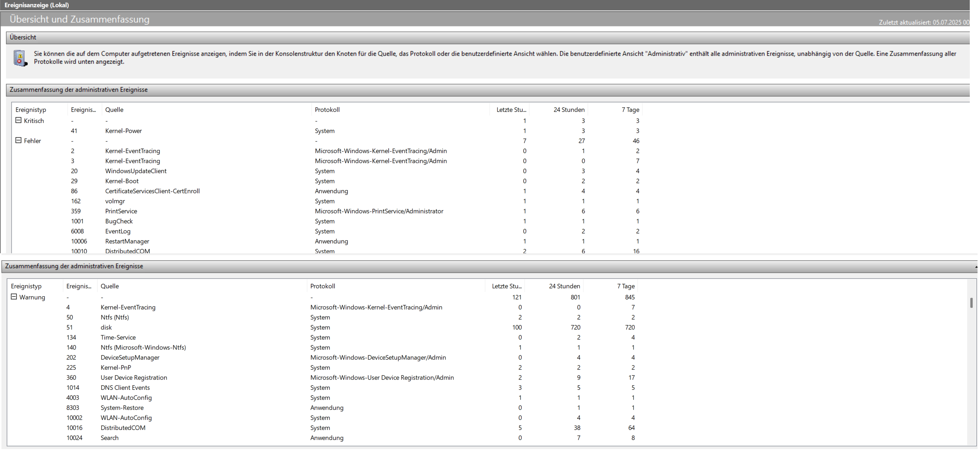Select the System-Restore event 8303 row
Screen dimensions: 980x454
click(x=122, y=408)
